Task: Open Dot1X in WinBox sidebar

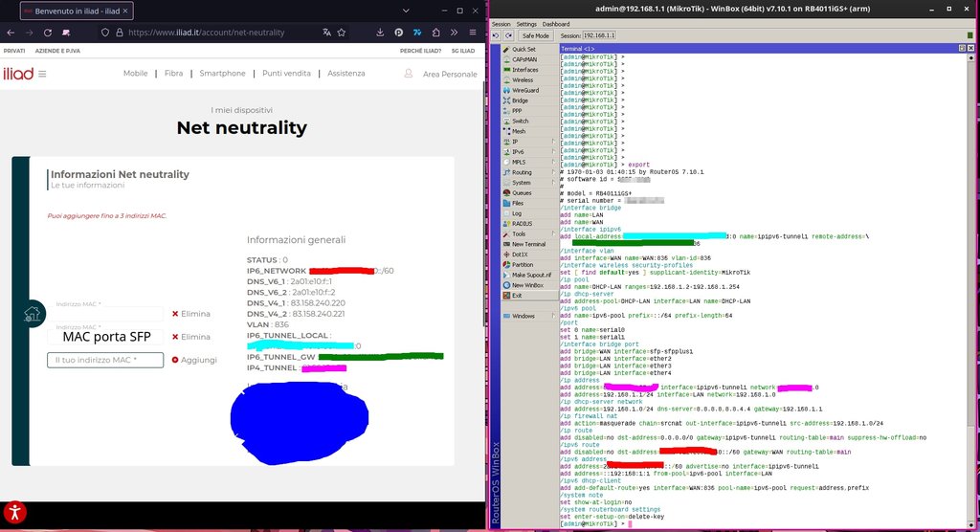Action: tap(520, 255)
